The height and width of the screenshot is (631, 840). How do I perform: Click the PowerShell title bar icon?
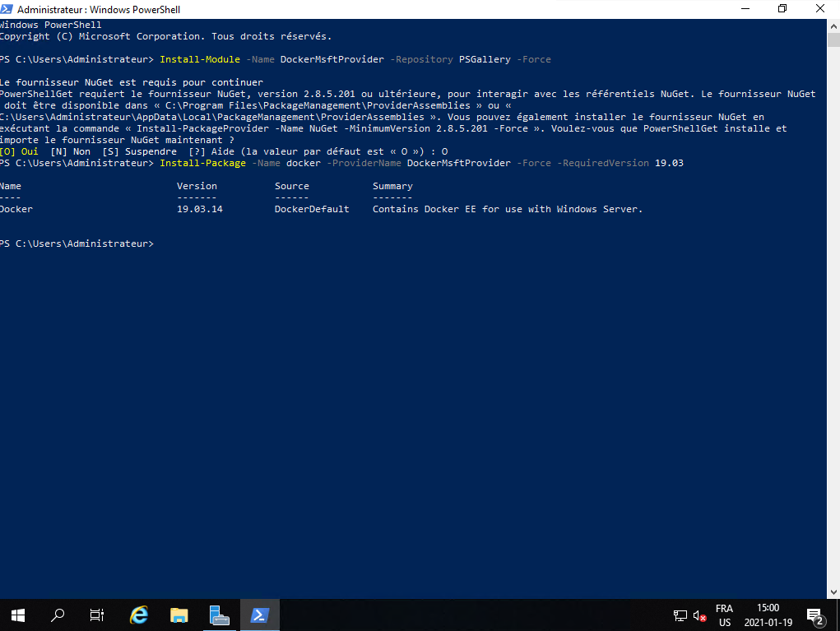7,9
